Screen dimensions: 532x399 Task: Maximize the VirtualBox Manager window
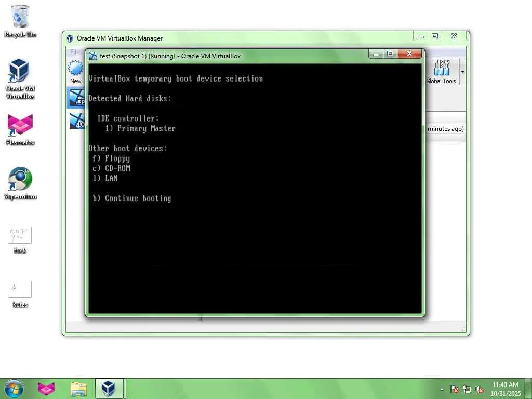[x=435, y=36]
